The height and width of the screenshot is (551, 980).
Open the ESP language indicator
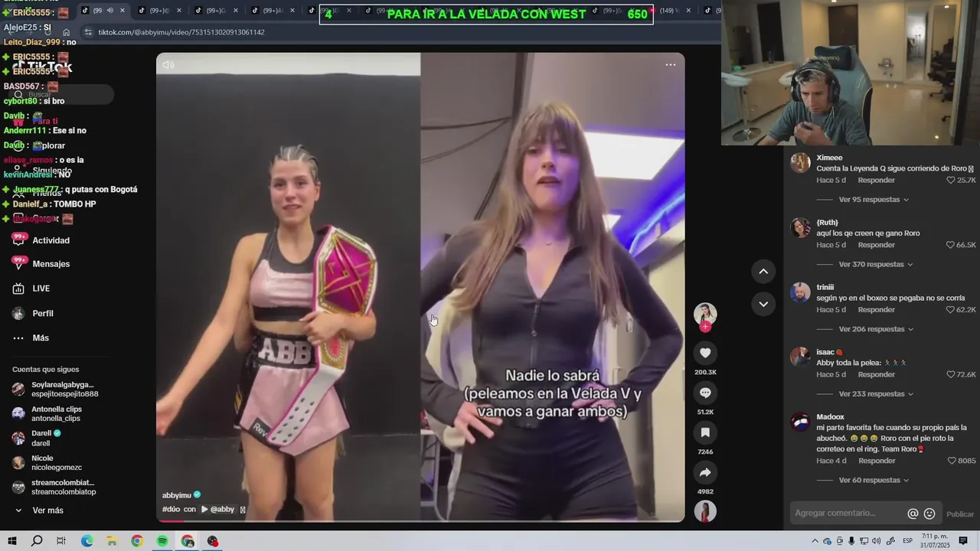(908, 541)
